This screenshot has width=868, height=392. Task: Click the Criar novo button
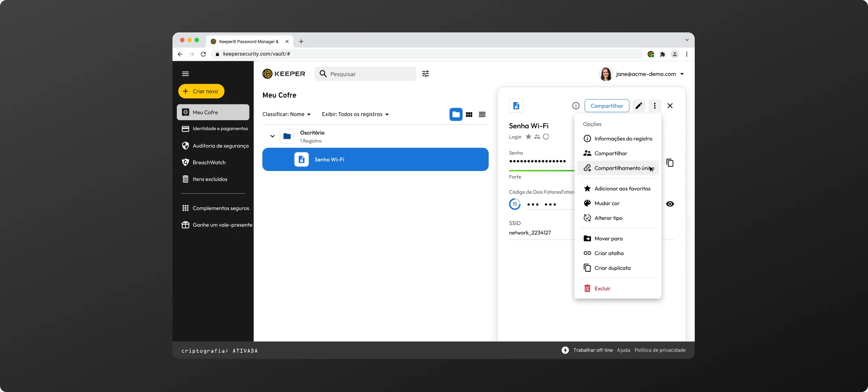[x=201, y=91]
